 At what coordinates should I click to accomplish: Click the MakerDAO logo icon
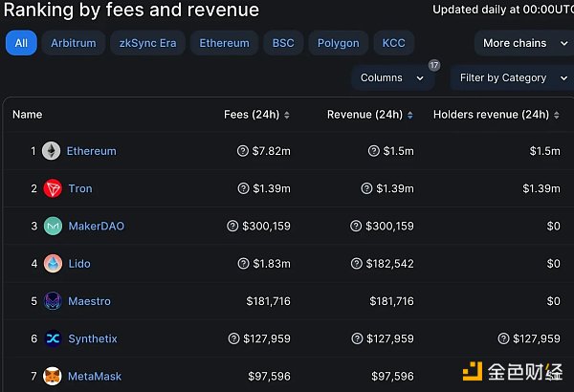[x=51, y=227]
